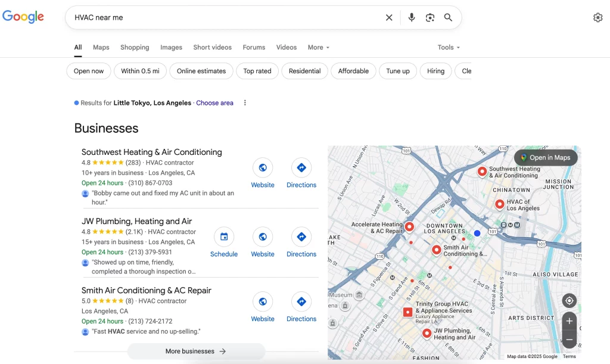610x364 pixels.
Task: Switch to the Maps tab
Action: click(101, 48)
